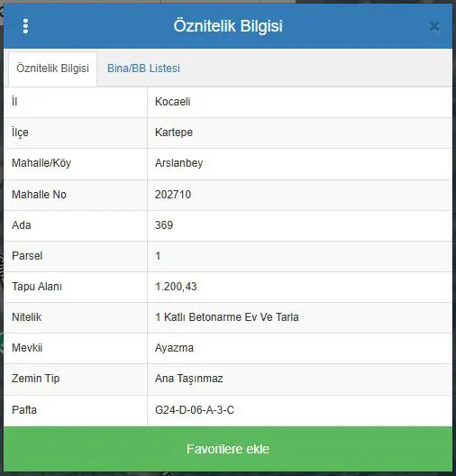Click the Öznitelik Bilgisi header title

click(x=228, y=26)
